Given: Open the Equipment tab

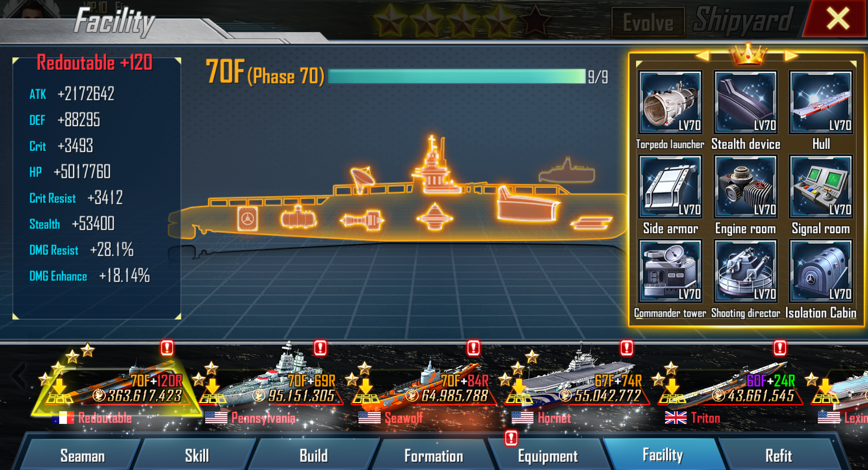Looking at the screenshot, I should tap(547, 455).
